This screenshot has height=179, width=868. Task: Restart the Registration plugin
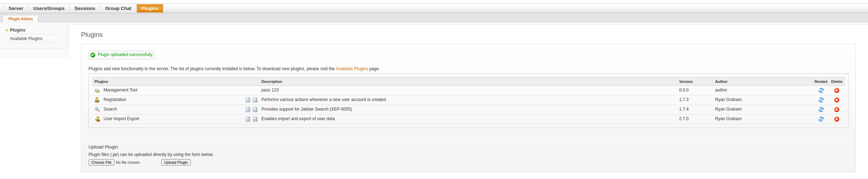821,100
